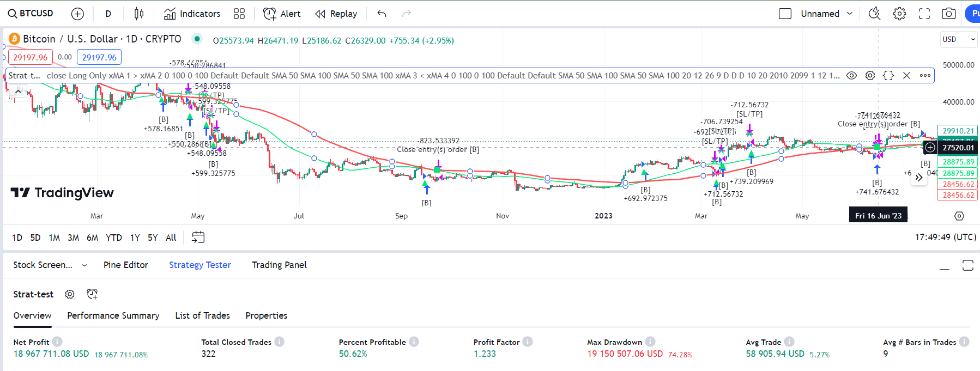Open the USD currency dropdown
Screen dimensions: 980x371
pos(958,39)
